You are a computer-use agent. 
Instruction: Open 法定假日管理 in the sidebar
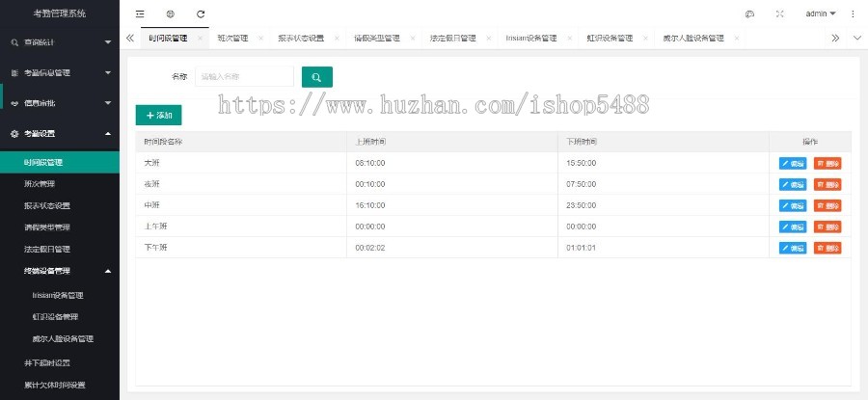click(60, 250)
